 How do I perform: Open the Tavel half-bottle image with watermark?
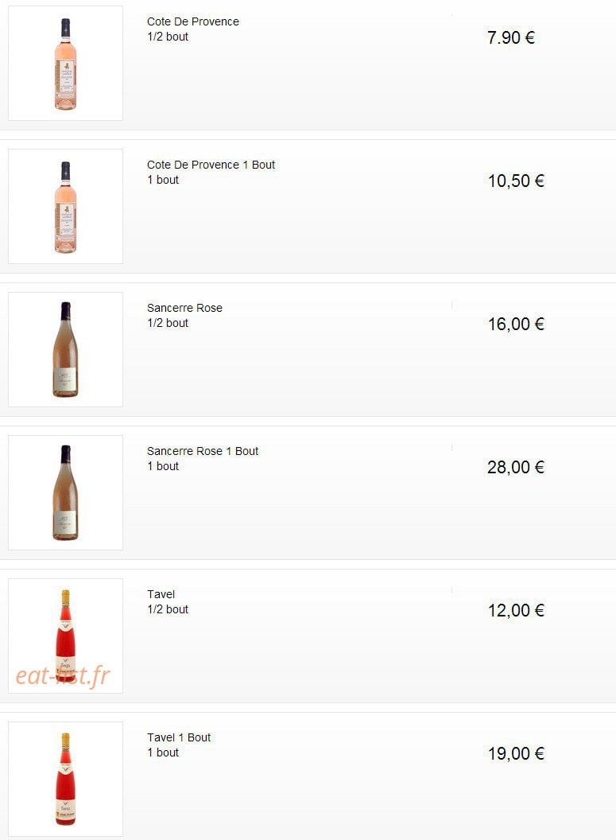click(65, 636)
